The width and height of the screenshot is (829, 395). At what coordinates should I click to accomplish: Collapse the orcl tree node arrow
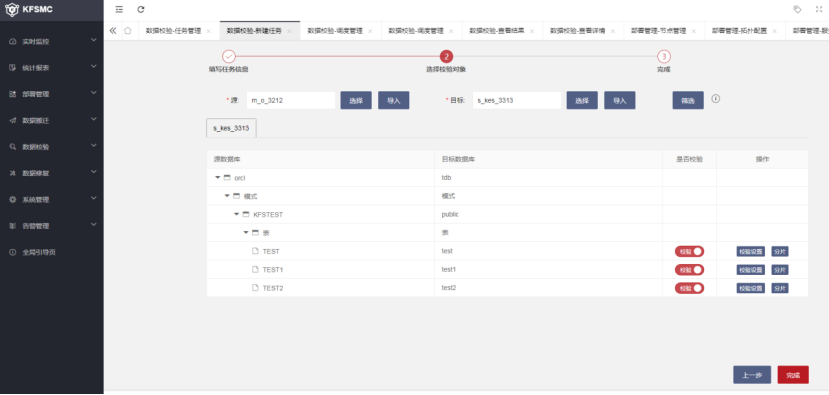(x=217, y=178)
